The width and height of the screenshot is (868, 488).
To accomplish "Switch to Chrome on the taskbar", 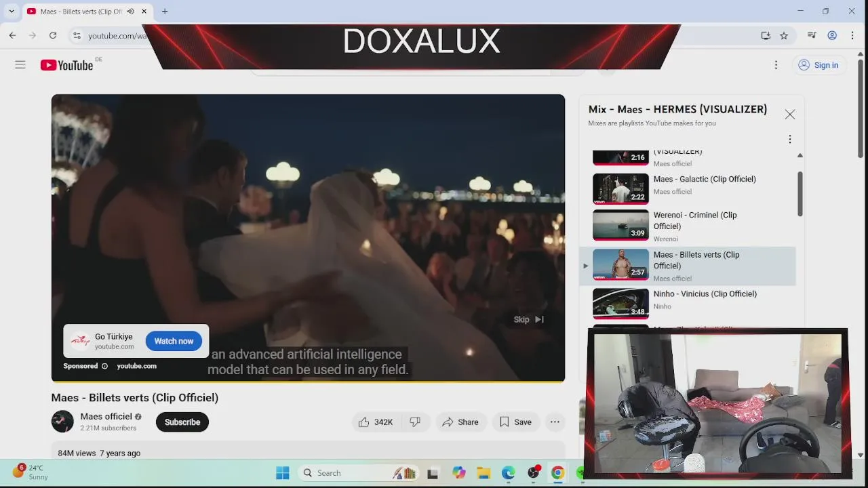I will click(x=557, y=473).
